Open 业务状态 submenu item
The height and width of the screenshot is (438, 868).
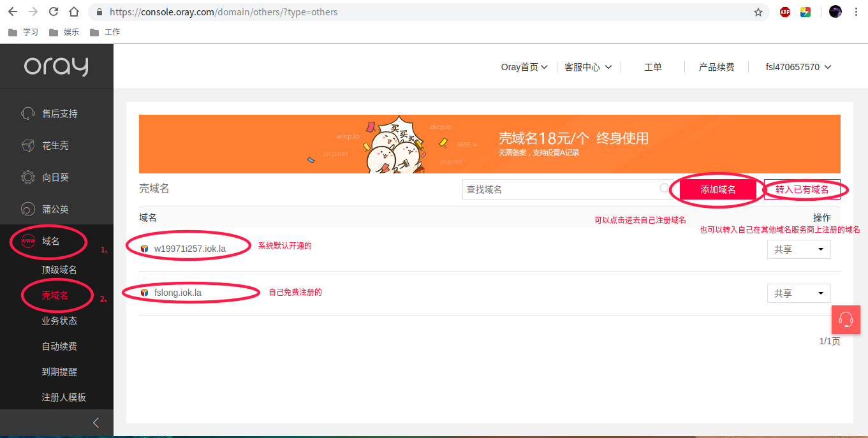59,321
